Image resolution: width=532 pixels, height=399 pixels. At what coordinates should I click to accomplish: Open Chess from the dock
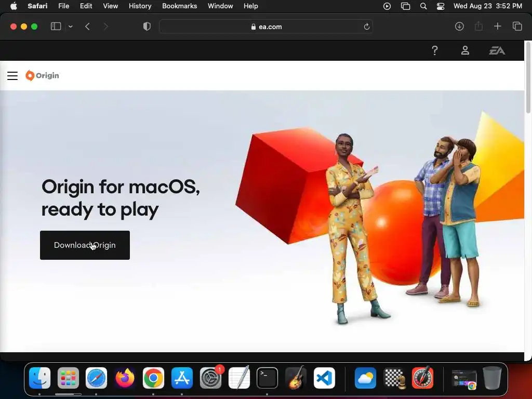click(x=394, y=378)
